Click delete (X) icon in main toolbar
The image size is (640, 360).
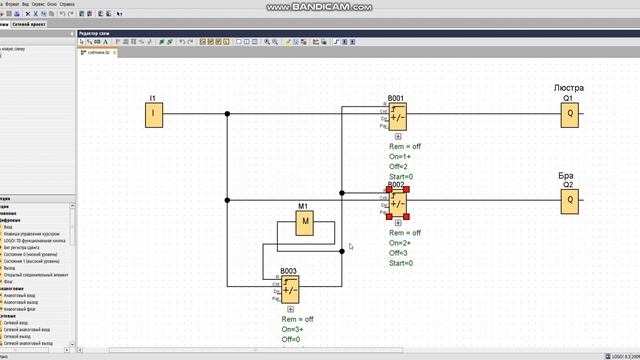pos(28,14)
